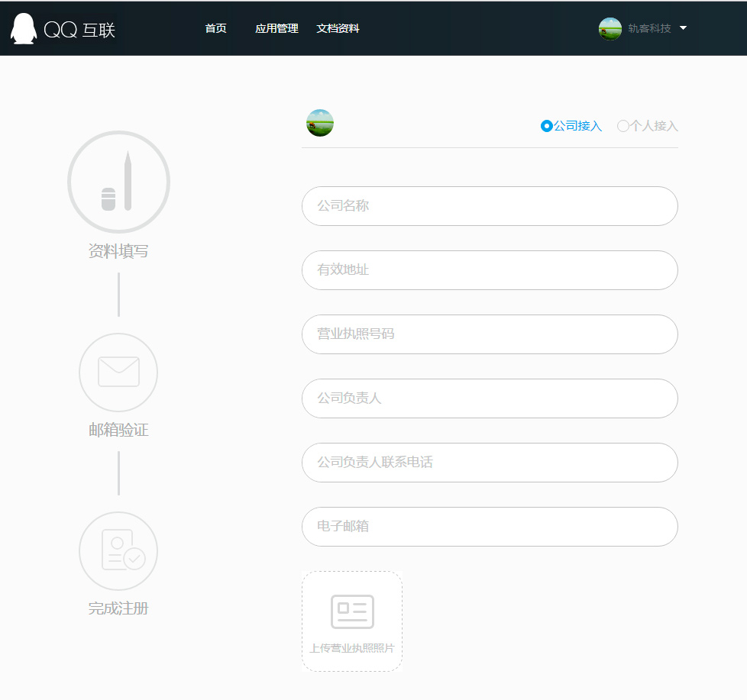This screenshot has height=700, width=747.
Task: Click the profile picture above the form
Action: (320, 123)
